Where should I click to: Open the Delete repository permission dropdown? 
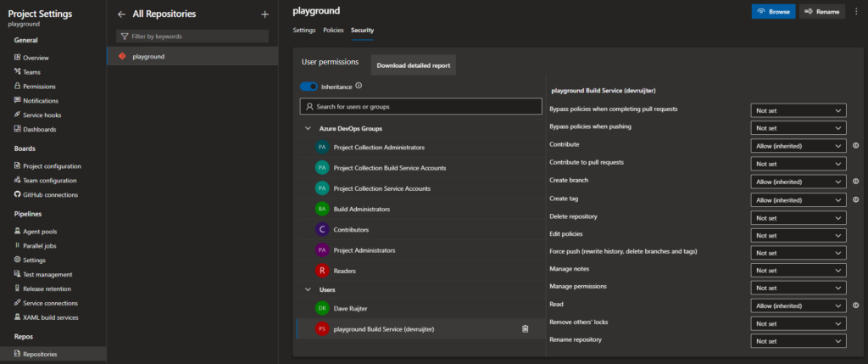(x=798, y=218)
